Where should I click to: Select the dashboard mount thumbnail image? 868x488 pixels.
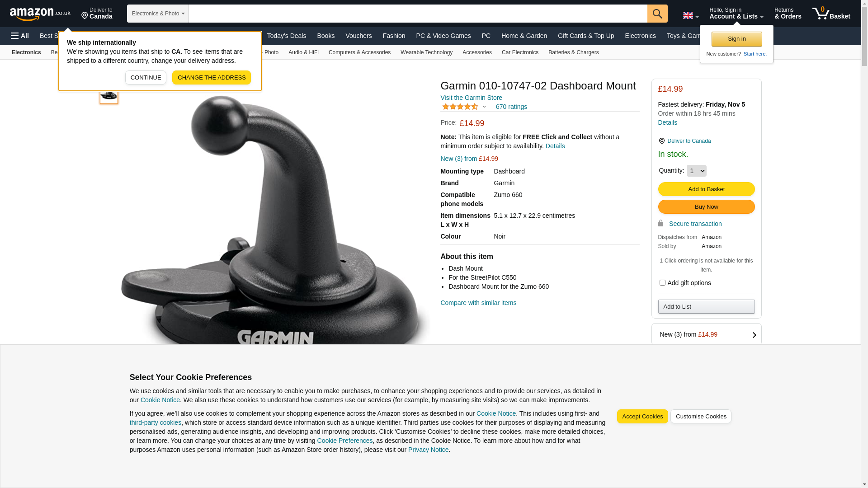tap(109, 94)
